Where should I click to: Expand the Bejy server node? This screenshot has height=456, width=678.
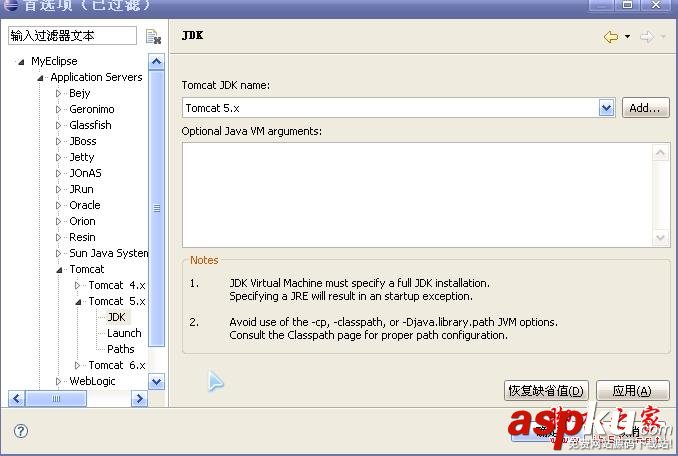point(58,93)
